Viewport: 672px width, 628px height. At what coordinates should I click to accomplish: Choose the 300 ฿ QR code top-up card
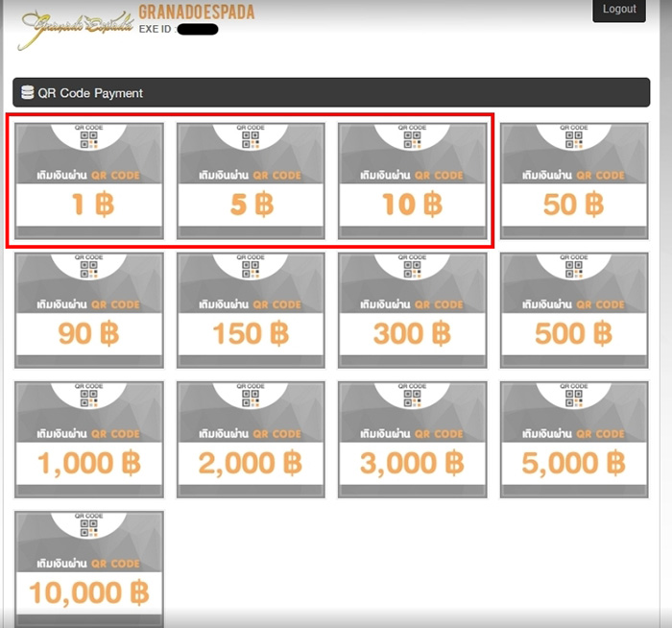tap(412, 310)
